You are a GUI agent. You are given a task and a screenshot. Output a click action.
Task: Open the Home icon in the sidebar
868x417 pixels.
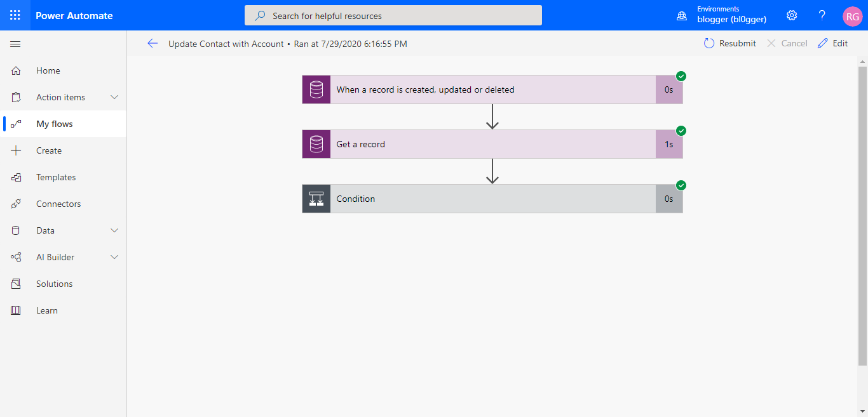pyautogui.click(x=15, y=70)
